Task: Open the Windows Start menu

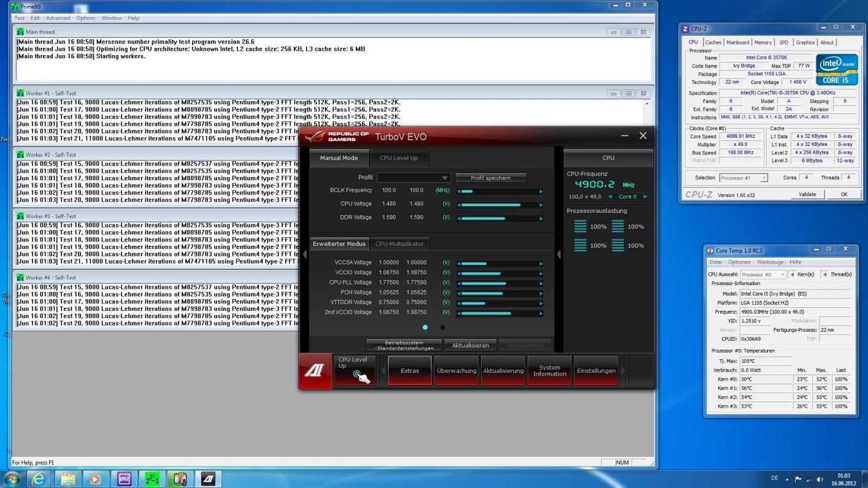Action: pyautogui.click(x=12, y=479)
